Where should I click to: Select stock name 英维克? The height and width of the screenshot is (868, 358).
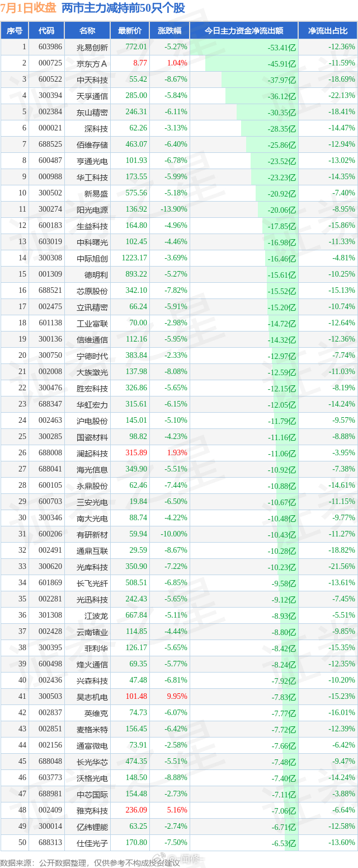click(96, 713)
